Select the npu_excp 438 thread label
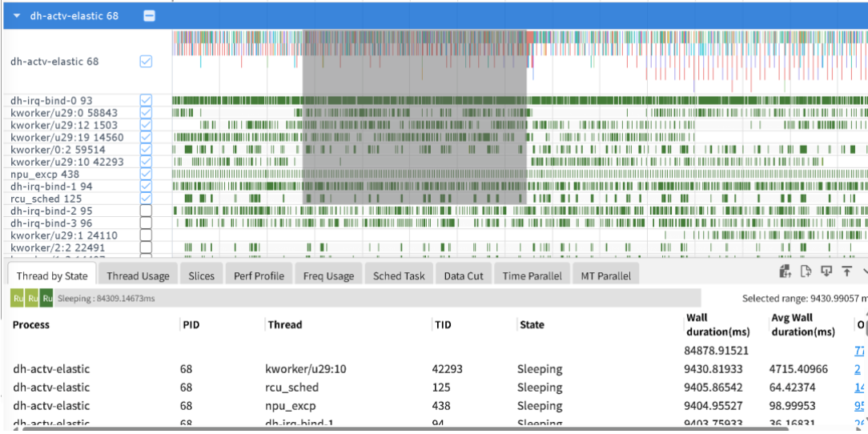 coord(45,174)
